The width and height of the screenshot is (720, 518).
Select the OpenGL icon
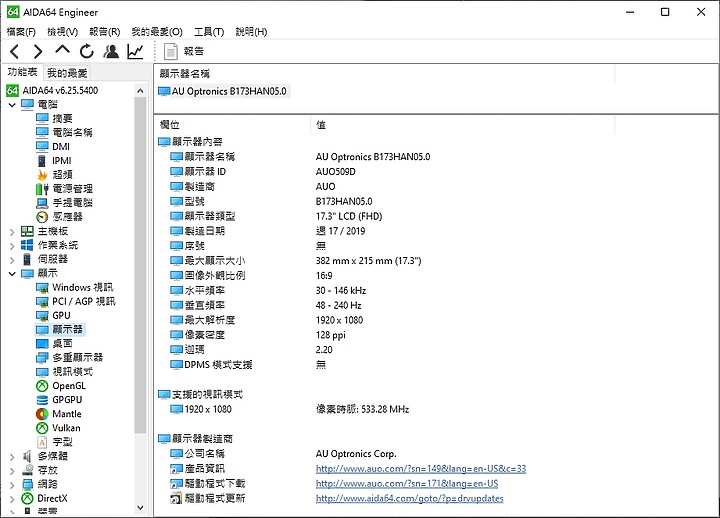(42, 386)
